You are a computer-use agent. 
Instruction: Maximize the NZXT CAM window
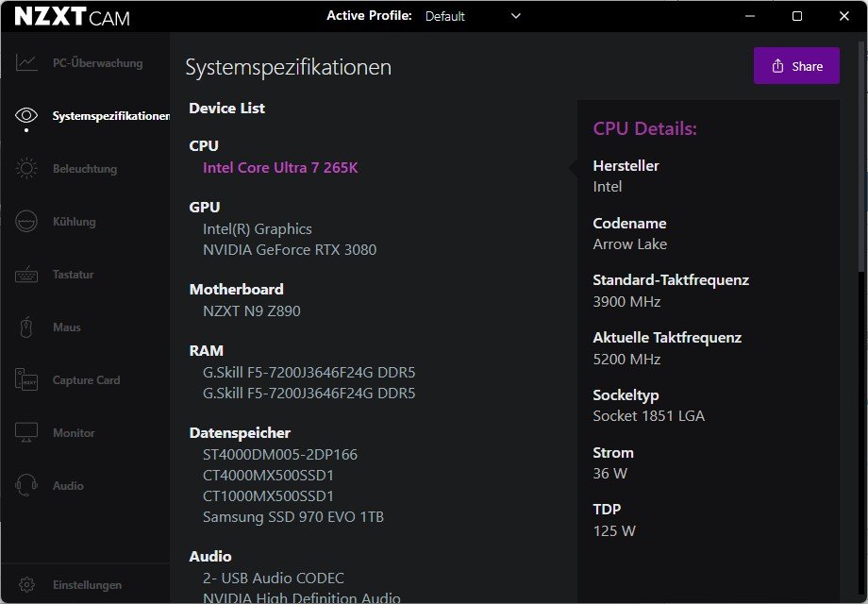tap(797, 16)
